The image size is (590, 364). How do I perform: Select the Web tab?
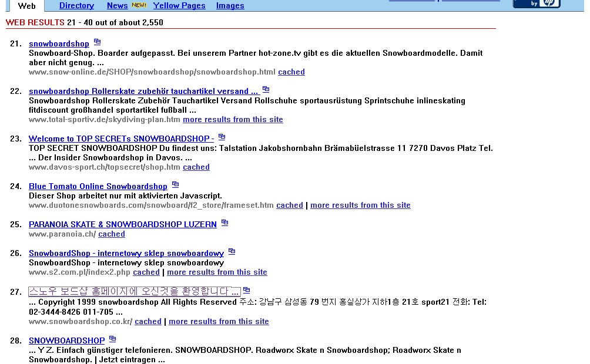tap(26, 6)
